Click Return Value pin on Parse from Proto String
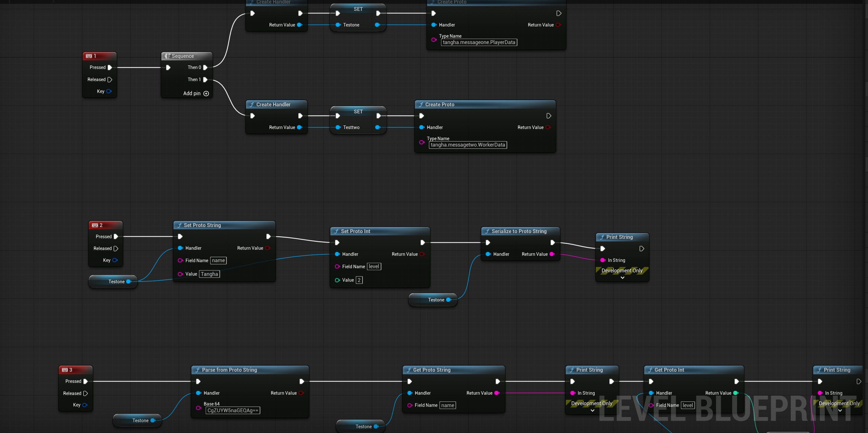The width and height of the screenshot is (868, 433). tap(301, 393)
